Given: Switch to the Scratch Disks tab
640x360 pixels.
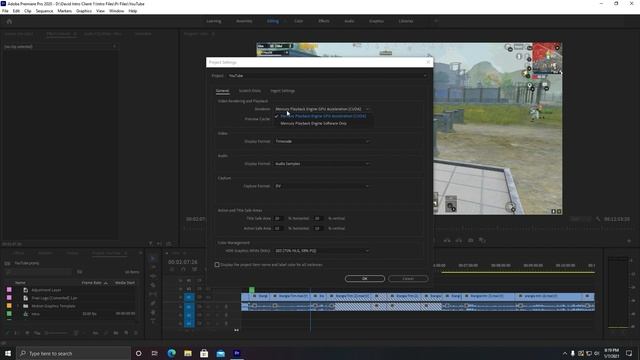Looking at the screenshot, I should pos(250,91).
